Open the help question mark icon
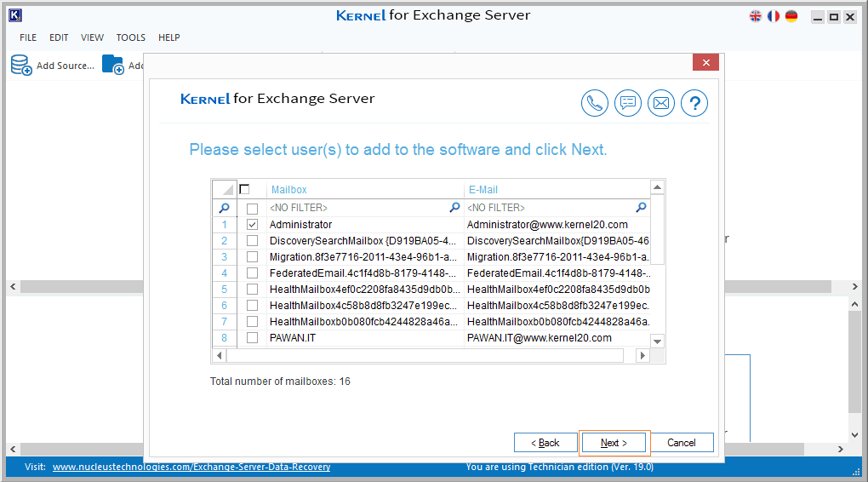 [x=694, y=103]
